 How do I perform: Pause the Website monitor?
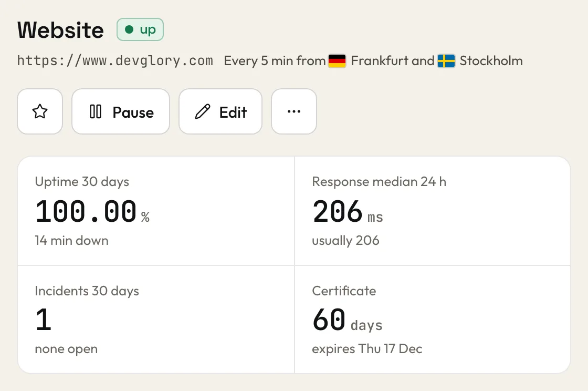point(121,111)
